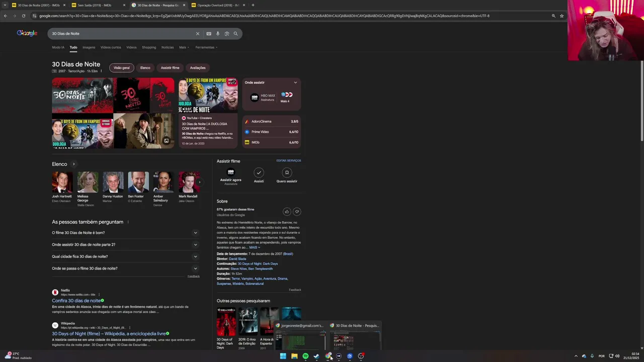Screen dimensions: 644x362
Task: Collapse the 'Onde assistir' panel chevron
Action: tap(295, 82)
